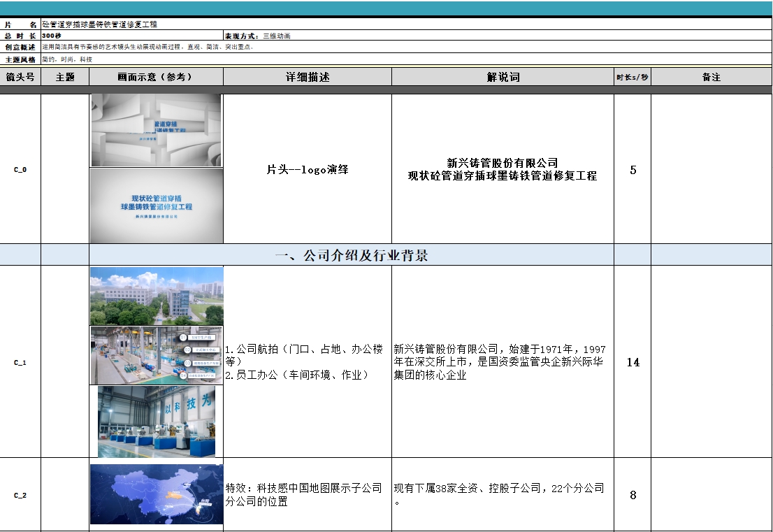
Task: Click the empty 备注 cell in row C_1
Action: coord(711,362)
